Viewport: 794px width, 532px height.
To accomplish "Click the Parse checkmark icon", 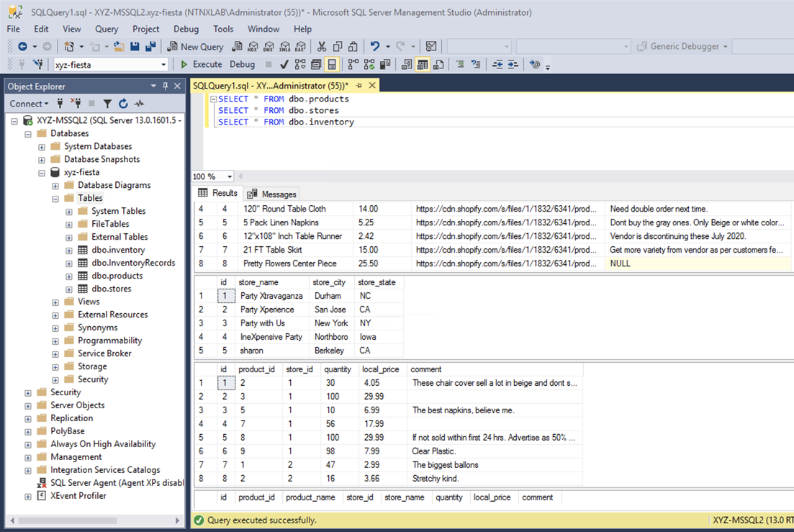I will (284, 64).
